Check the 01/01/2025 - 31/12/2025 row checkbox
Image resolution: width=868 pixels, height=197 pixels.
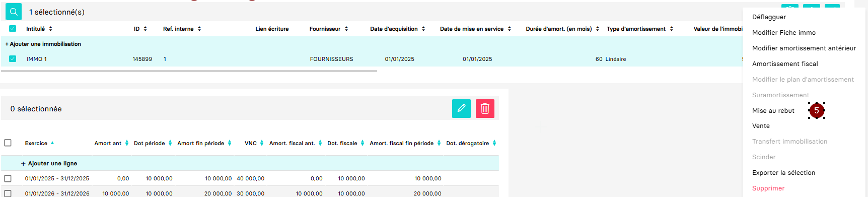(8, 178)
